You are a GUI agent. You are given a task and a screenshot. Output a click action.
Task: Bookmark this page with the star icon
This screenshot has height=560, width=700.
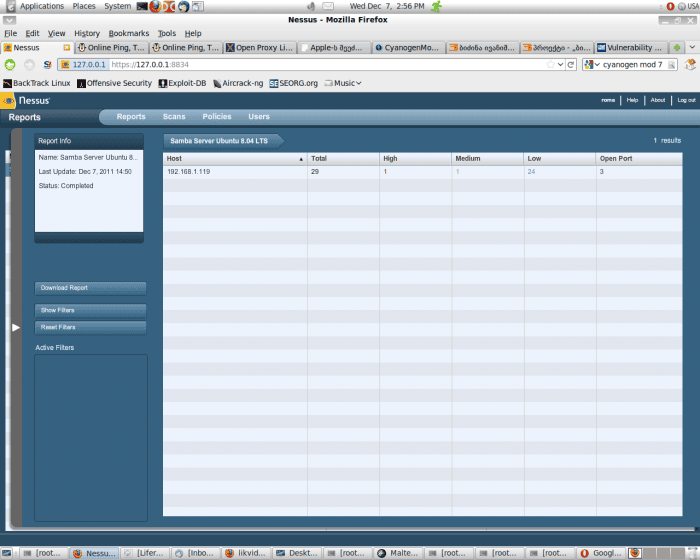click(x=550, y=65)
